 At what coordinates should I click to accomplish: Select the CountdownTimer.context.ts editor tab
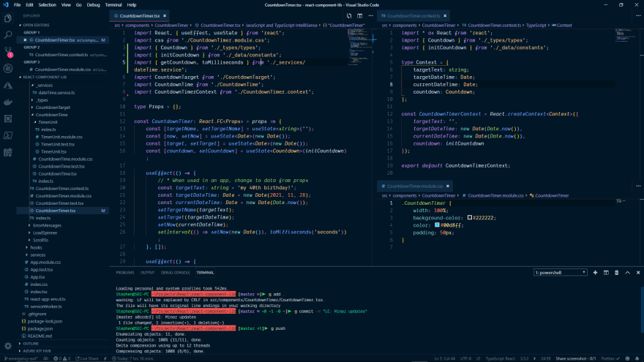pyautogui.click(x=413, y=16)
